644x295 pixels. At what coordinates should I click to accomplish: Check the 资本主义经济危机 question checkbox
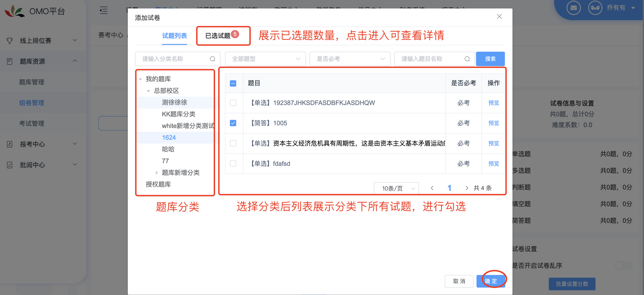tap(233, 143)
